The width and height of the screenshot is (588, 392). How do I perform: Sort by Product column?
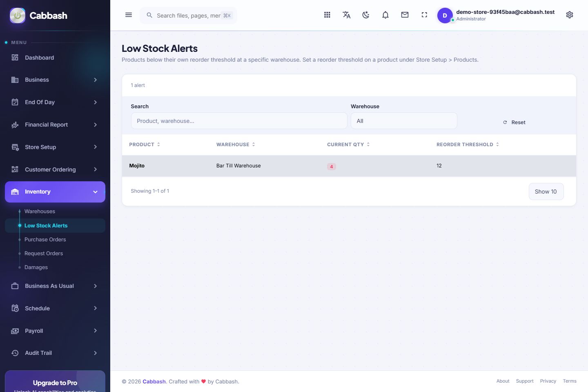point(145,145)
